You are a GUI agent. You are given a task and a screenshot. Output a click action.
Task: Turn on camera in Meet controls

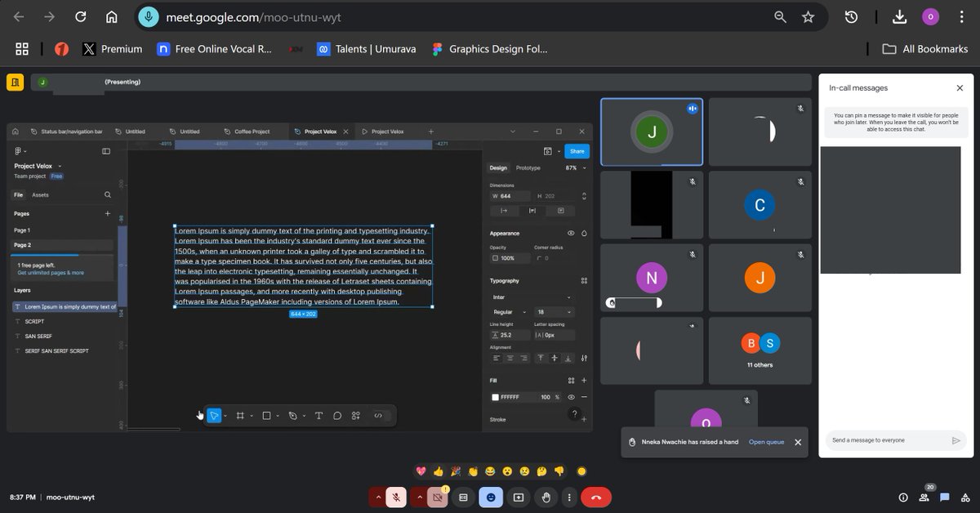point(438,497)
